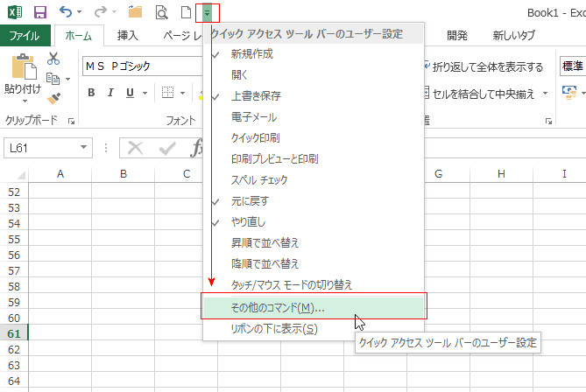586x392 pixels.
Task: Expand the Name Box dropdown showing L61
Action: [x=83, y=148]
